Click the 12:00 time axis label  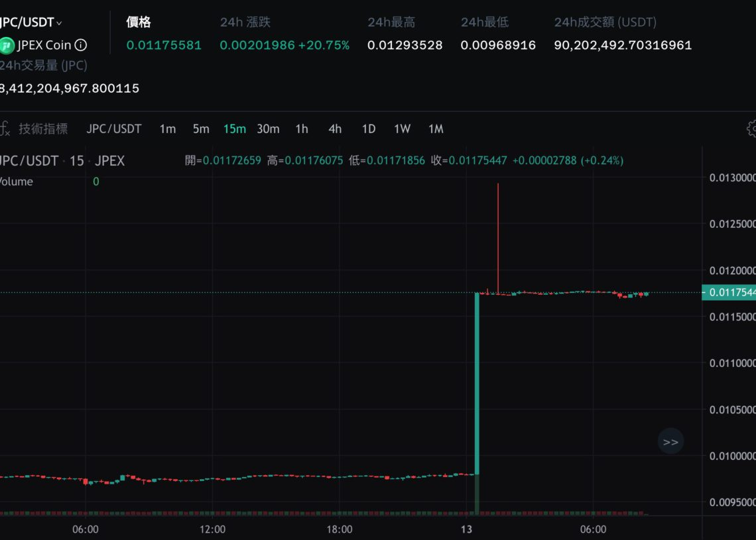point(213,529)
